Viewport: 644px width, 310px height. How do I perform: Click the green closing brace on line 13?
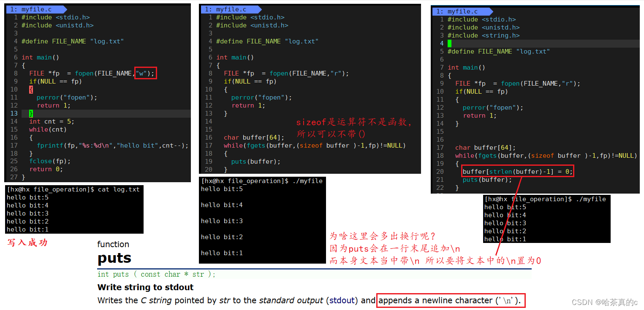(31, 113)
